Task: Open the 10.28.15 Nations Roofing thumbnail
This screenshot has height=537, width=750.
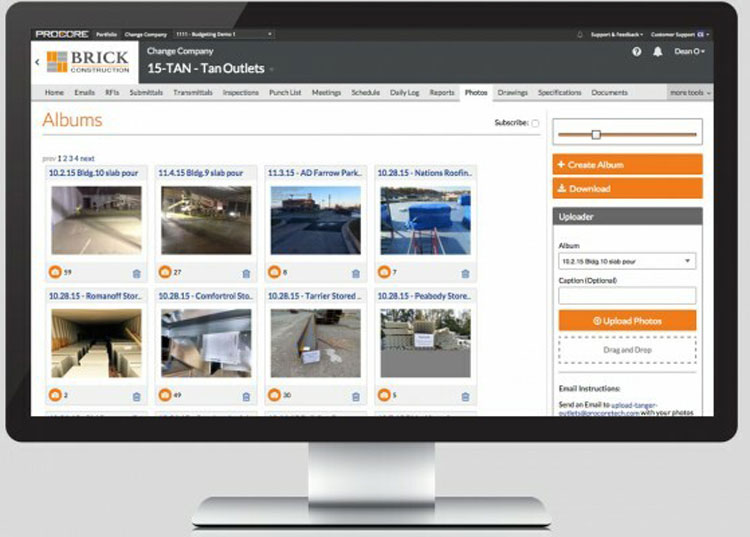Action: [x=425, y=220]
